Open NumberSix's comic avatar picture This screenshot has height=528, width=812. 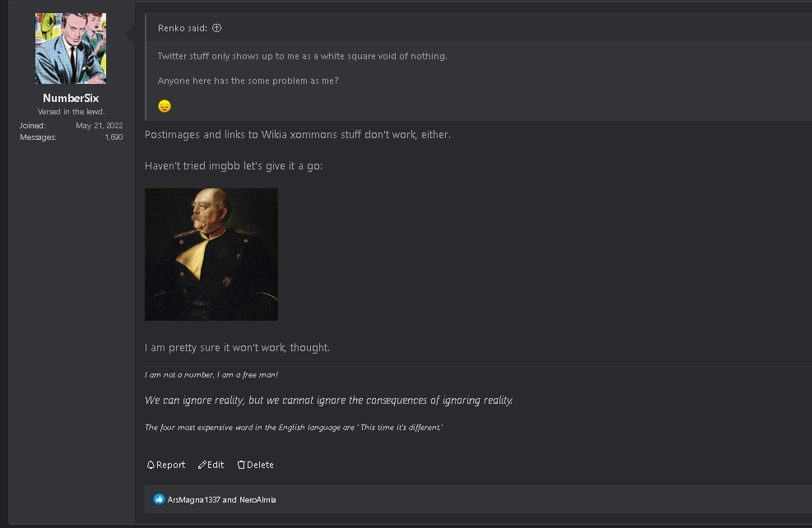[71, 49]
